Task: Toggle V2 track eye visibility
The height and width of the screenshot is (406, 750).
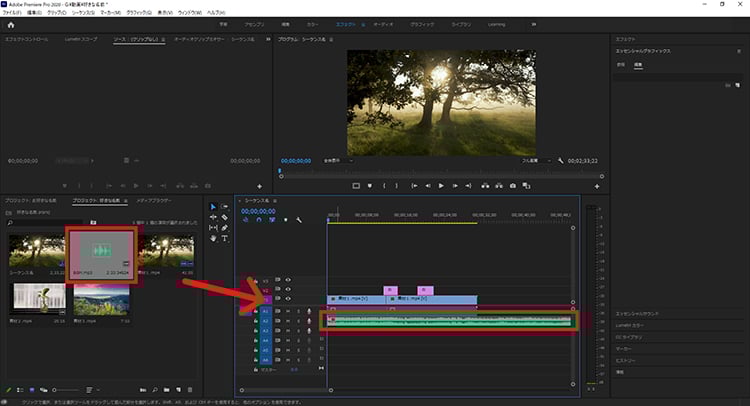Action: pos(288,289)
